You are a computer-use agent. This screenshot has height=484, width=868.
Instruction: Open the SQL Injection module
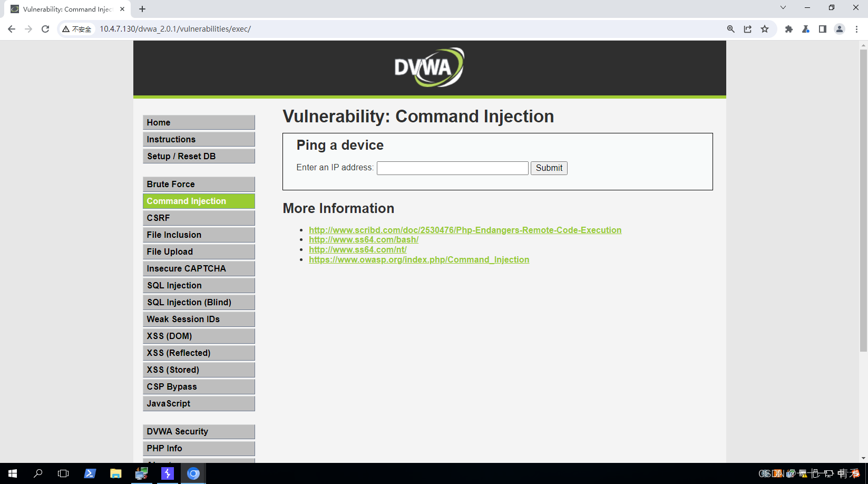point(199,285)
